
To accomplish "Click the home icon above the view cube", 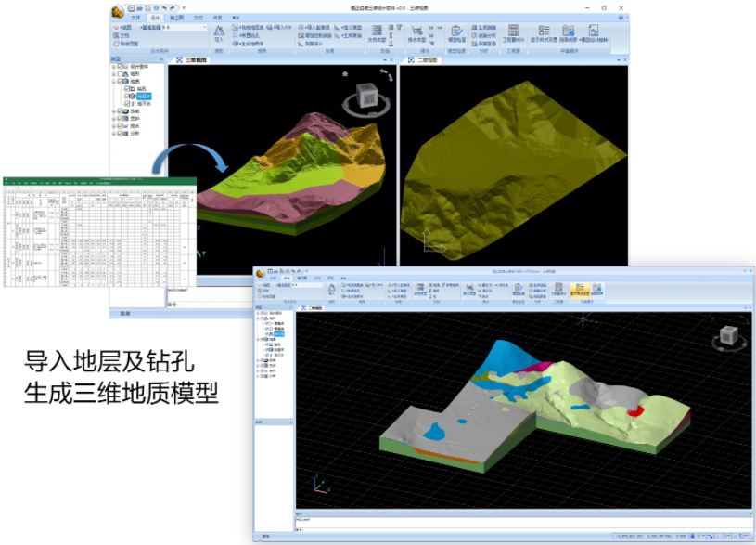I will pyautogui.click(x=345, y=73).
